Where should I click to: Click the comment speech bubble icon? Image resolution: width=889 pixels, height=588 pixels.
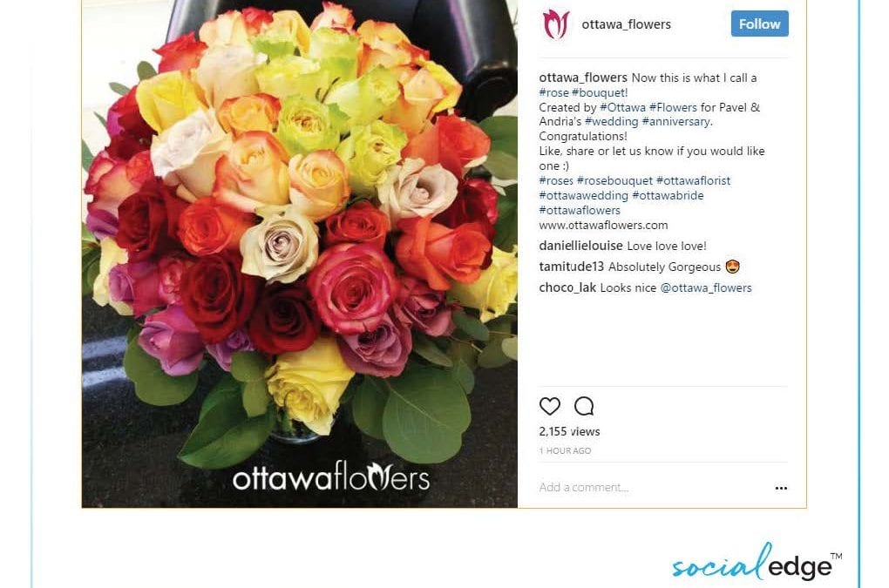pyautogui.click(x=584, y=406)
